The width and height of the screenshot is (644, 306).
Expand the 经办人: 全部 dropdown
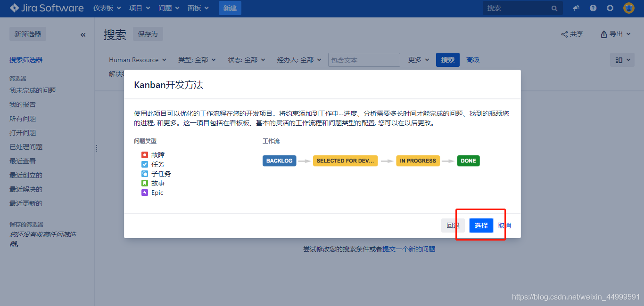tap(299, 60)
